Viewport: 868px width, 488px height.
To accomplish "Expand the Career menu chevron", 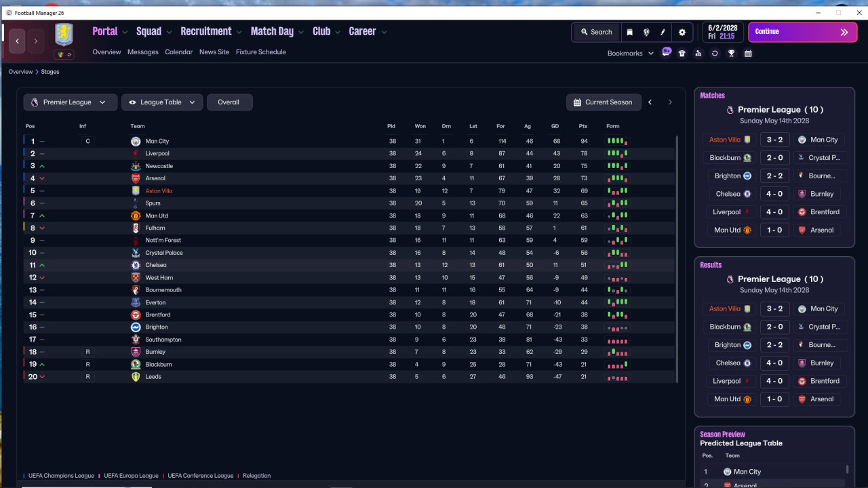I will tap(384, 32).
